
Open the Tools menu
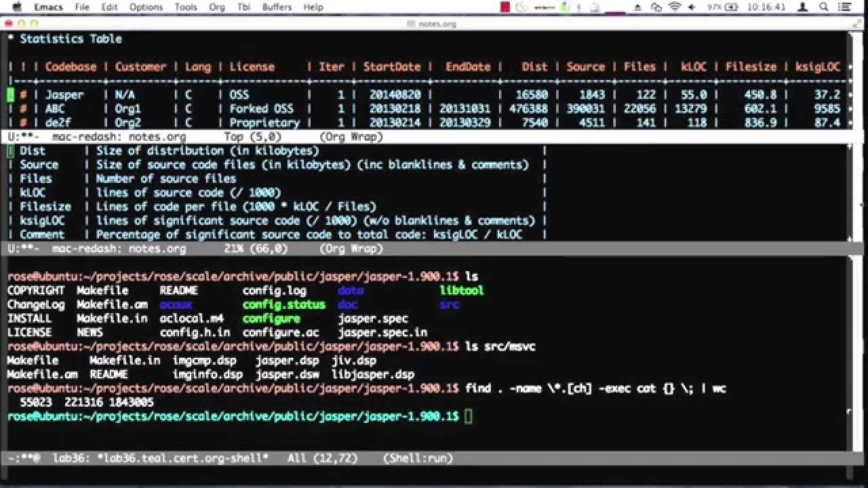[x=186, y=7]
